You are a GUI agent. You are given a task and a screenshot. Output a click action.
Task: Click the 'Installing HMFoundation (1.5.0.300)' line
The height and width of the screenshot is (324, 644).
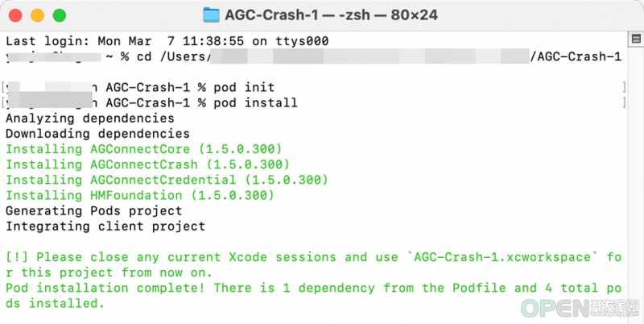click(x=139, y=195)
